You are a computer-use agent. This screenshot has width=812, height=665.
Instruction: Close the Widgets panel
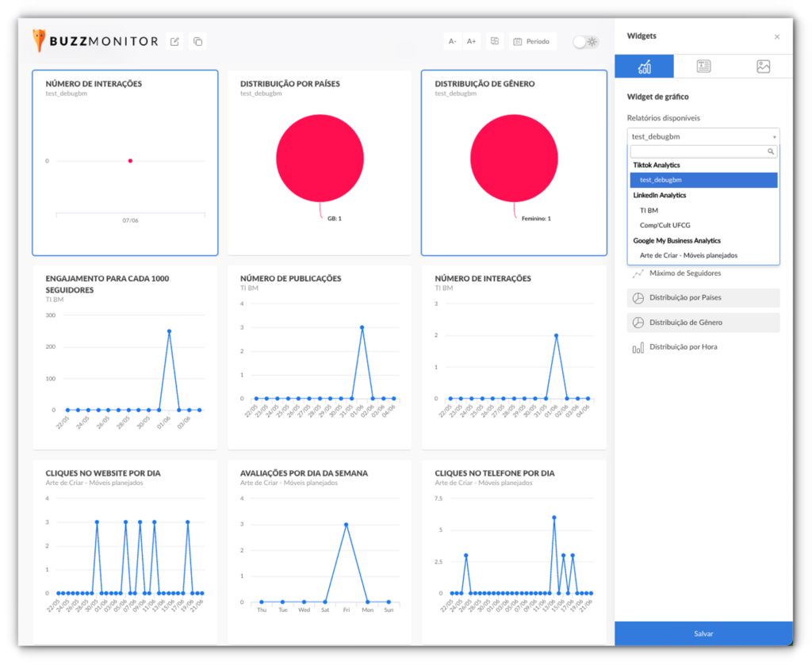pos(776,36)
